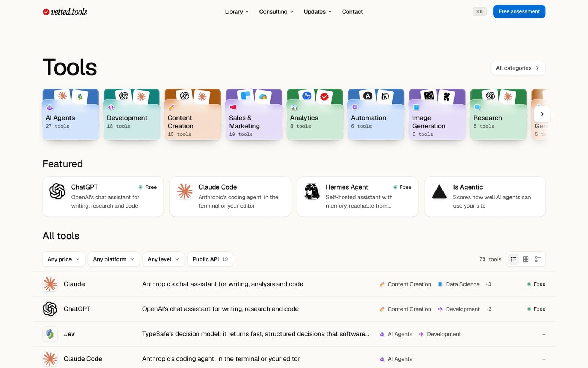Expand the Any level filter
The image size is (588, 368).
pos(164,259)
